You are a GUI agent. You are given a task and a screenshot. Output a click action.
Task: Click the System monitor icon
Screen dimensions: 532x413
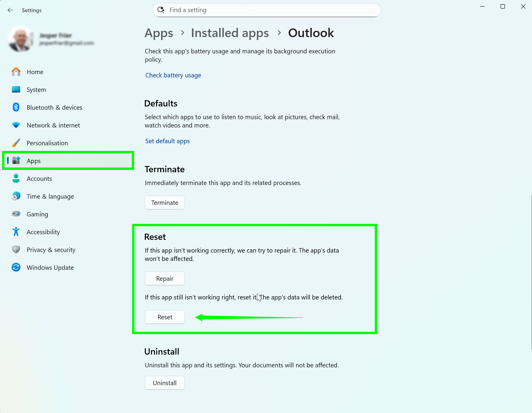(x=16, y=90)
